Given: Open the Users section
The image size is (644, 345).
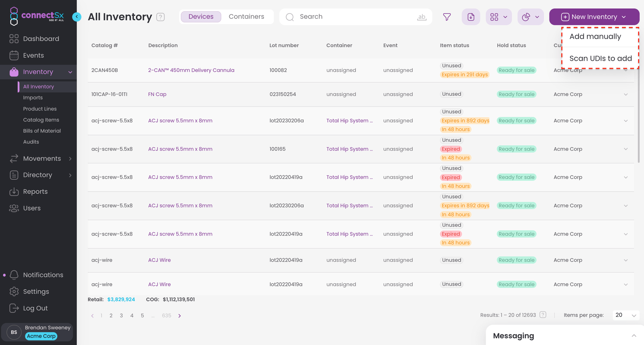Looking at the screenshot, I should [x=32, y=208].
